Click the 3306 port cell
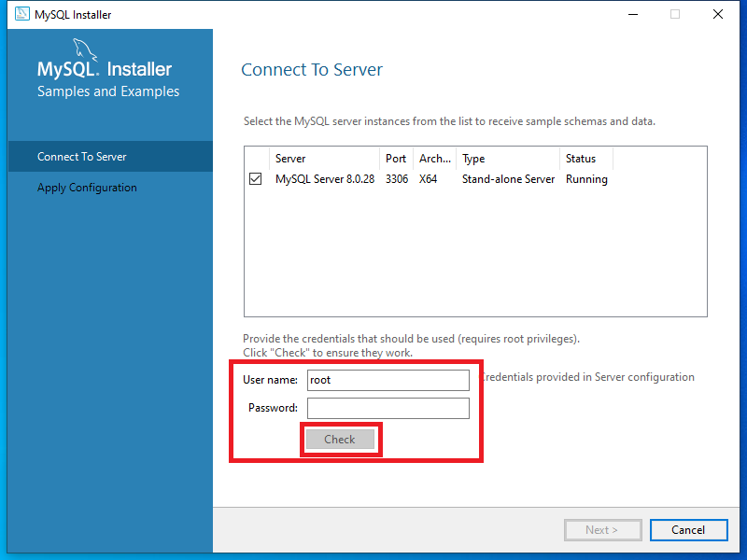 click(x=397, y=179)
